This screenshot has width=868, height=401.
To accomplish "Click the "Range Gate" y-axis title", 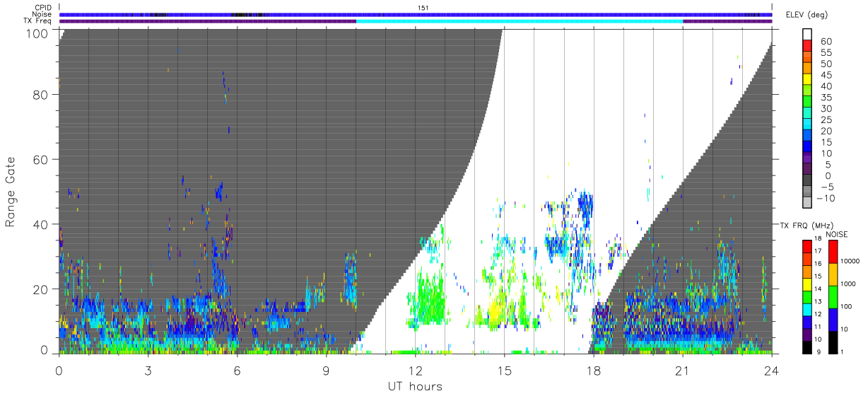I will (11, 192).
